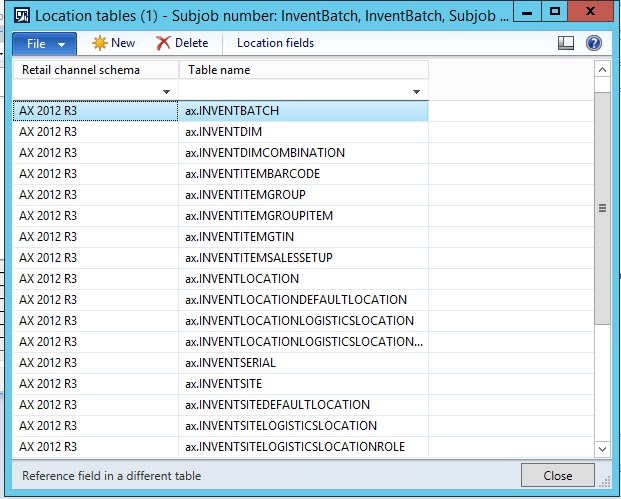Expand Retail channel schema filter dropdown
This screenshot has width=621, height=499.
pos(164,92)
